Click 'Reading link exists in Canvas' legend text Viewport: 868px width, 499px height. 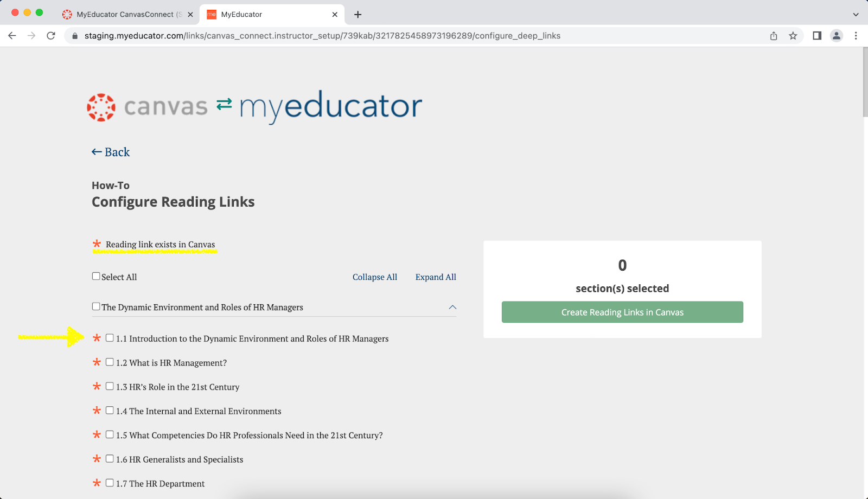point(161,245)
